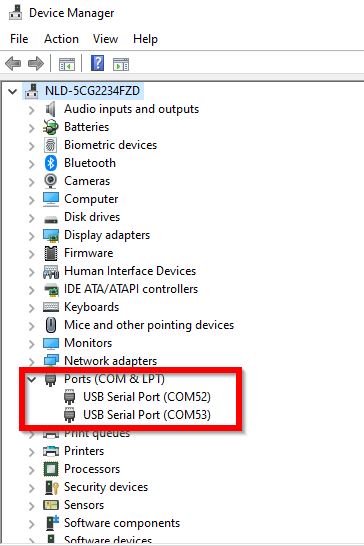Open the Action menu
Screen dimensions: 364x546
[x=61, y=39]
